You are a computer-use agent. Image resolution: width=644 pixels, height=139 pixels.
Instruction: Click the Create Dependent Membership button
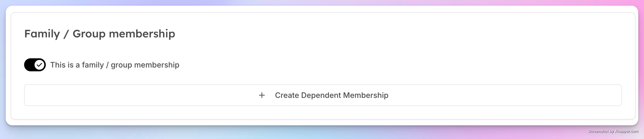tap(323, 95)
